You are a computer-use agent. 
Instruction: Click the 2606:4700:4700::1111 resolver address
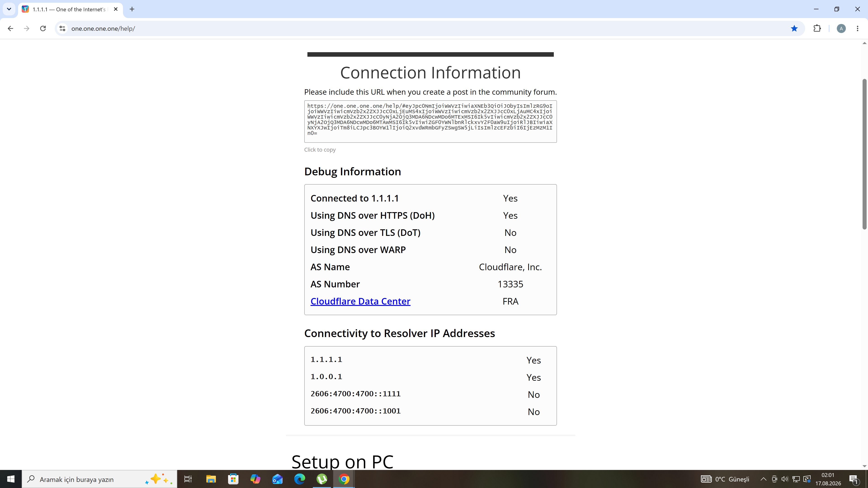click(356, 394)
